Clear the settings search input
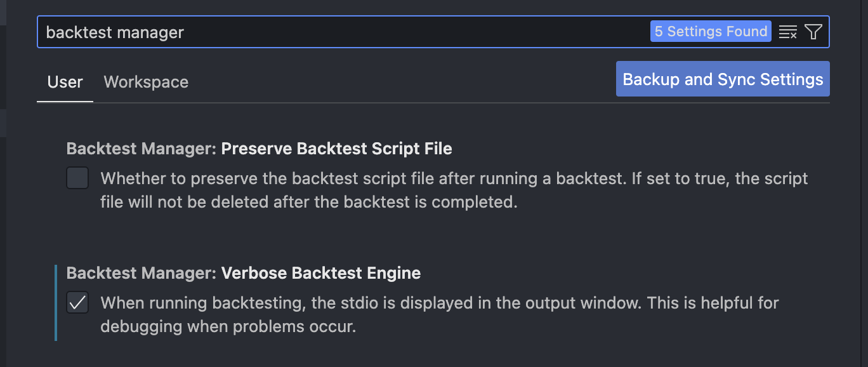The width and height of the screenshot is (868, 367). pos(788,32)
